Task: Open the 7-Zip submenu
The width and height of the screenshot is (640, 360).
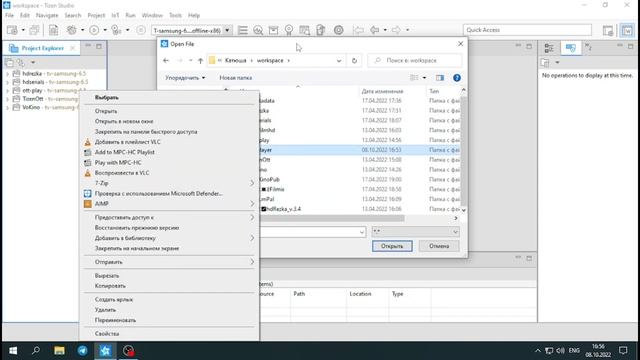Action: click(169, 183)
